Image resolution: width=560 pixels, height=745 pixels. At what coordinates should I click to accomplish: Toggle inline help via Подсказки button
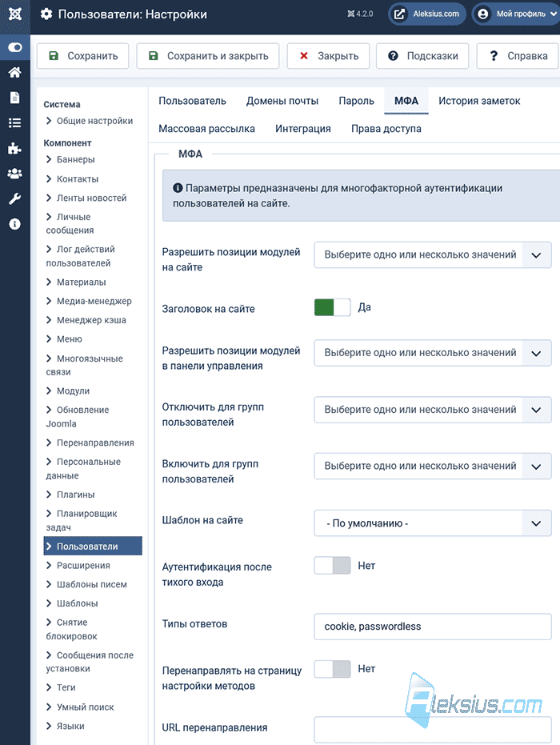[x=422, y=56]
